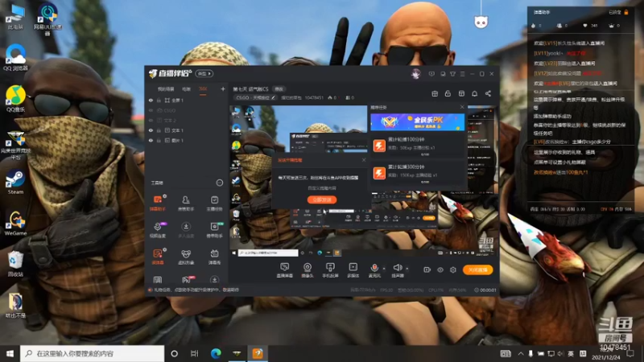Open the 全民乐PK banner
The width and height of the screenshot is (644, 362).
click(417, 122)
